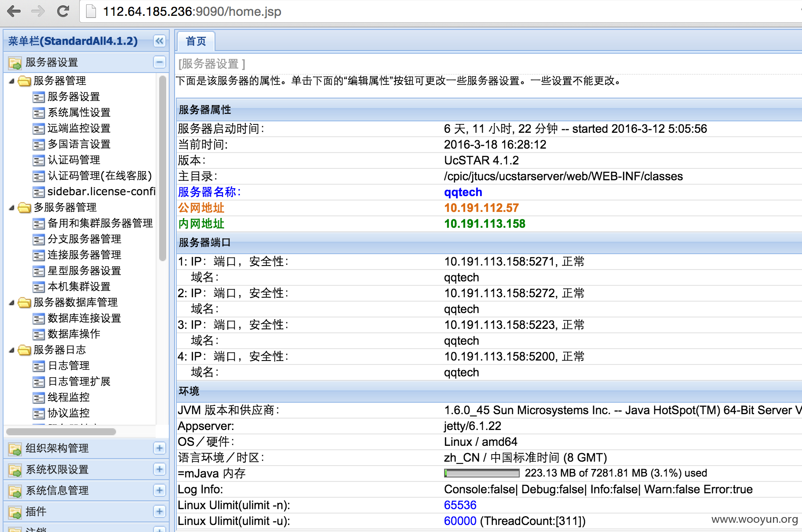Viewport: 802px width, 532px height.
Task: Click the 服务器日志 folder icon
Action: (25, 350)
